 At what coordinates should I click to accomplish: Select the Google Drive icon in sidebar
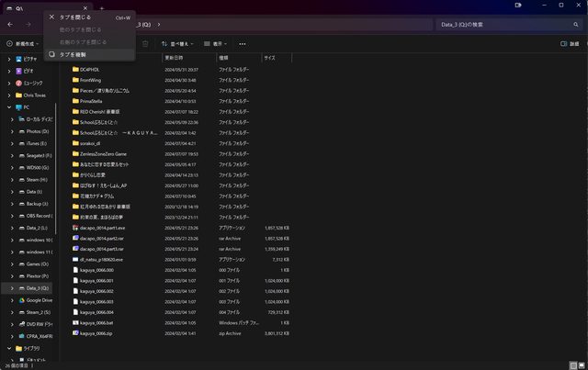coord(20,300)
